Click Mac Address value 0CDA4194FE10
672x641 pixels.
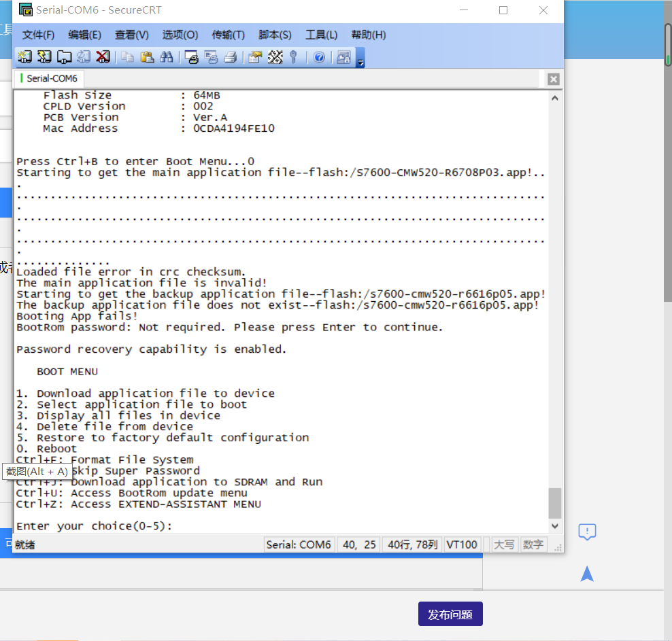pos(234,128)
